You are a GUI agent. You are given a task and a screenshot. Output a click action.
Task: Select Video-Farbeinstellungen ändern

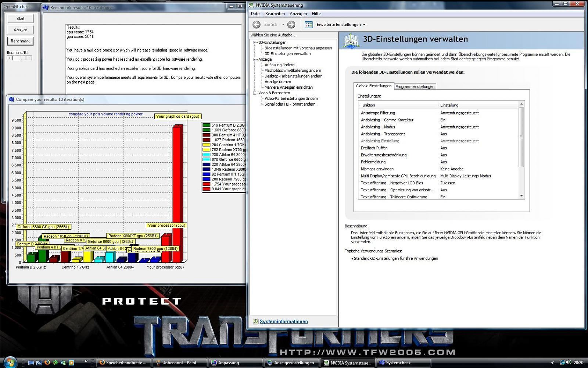click(291, 99)
